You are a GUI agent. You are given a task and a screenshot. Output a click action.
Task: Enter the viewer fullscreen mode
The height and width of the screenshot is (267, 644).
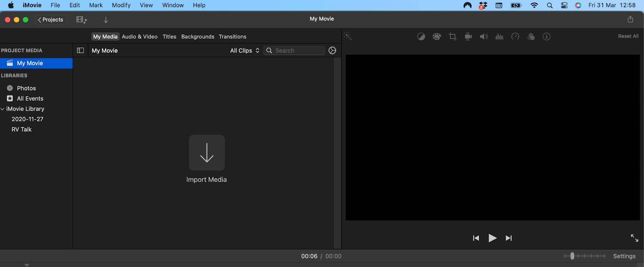634,238
